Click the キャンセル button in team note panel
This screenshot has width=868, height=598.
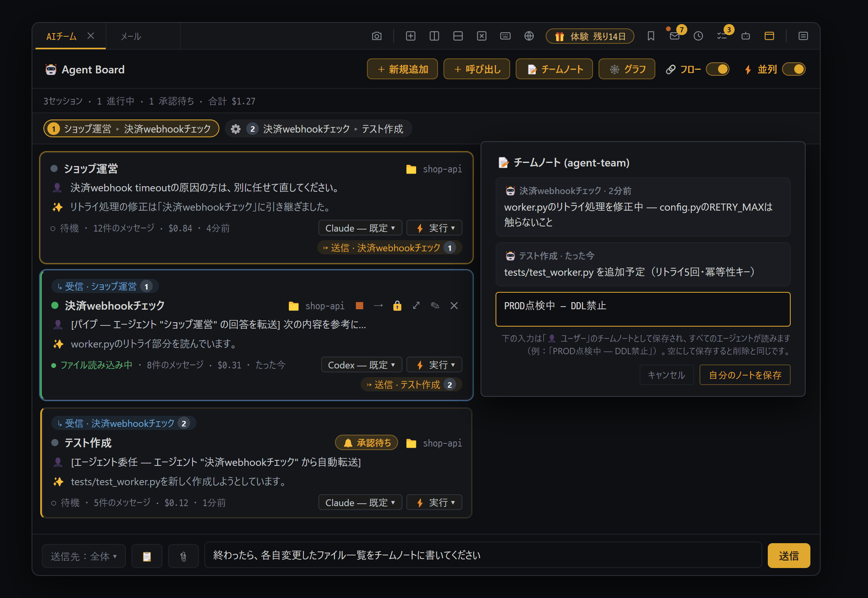pos(667,375)
